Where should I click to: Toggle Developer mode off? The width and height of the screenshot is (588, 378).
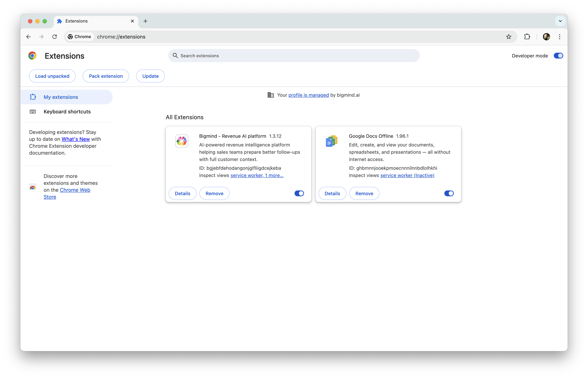tap(558, 56)
